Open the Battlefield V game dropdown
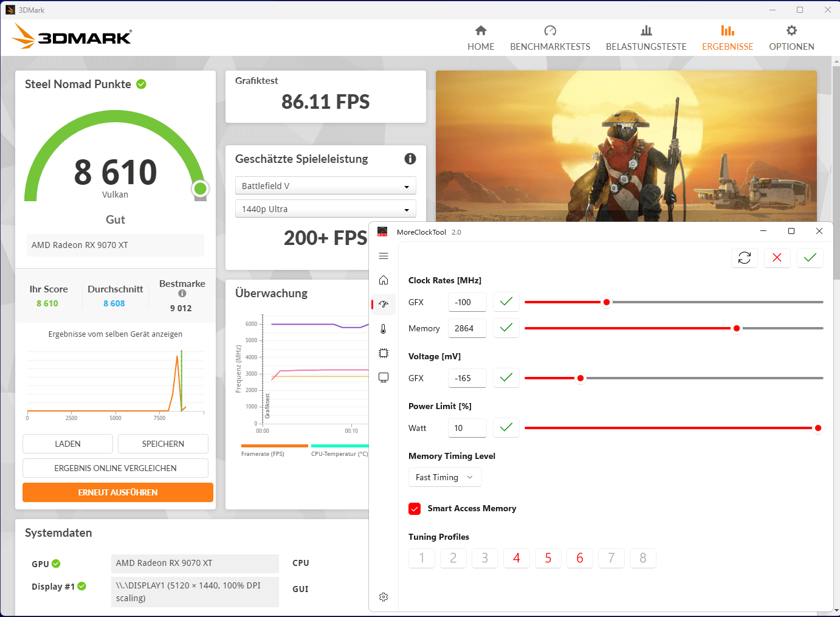The height and width of the screenshot is (617, 840). 326,186
